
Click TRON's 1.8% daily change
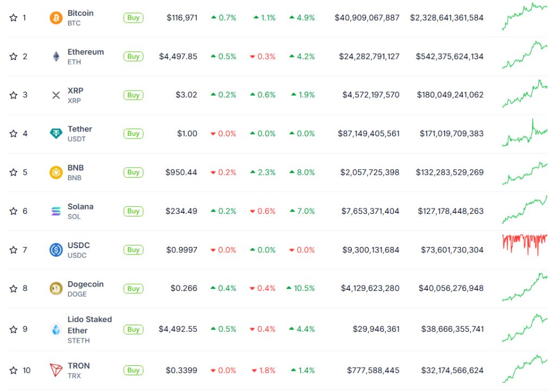tap(263, 370)
